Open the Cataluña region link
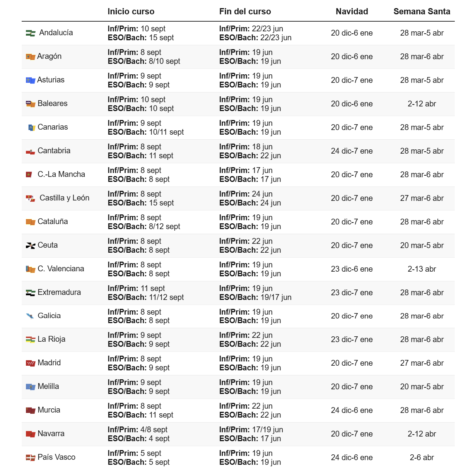This screenshot has width=466, height=476. coord(53,221)
